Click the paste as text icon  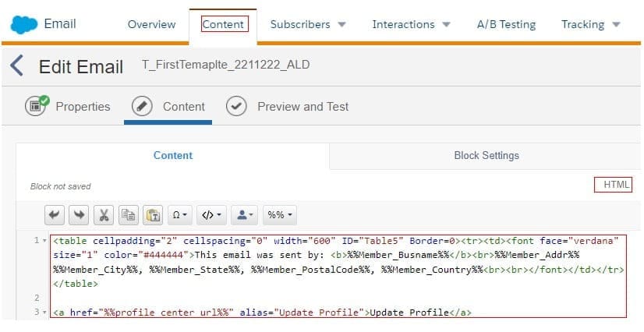(x=154, y=214)
